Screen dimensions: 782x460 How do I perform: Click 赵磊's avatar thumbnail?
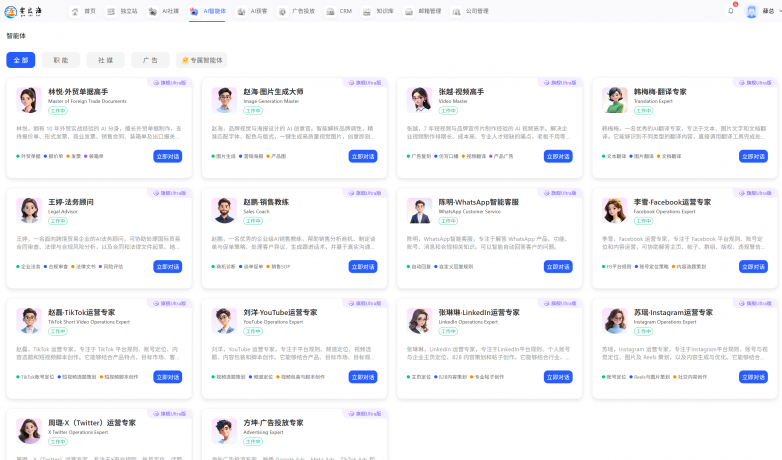(x=29, y=320)
